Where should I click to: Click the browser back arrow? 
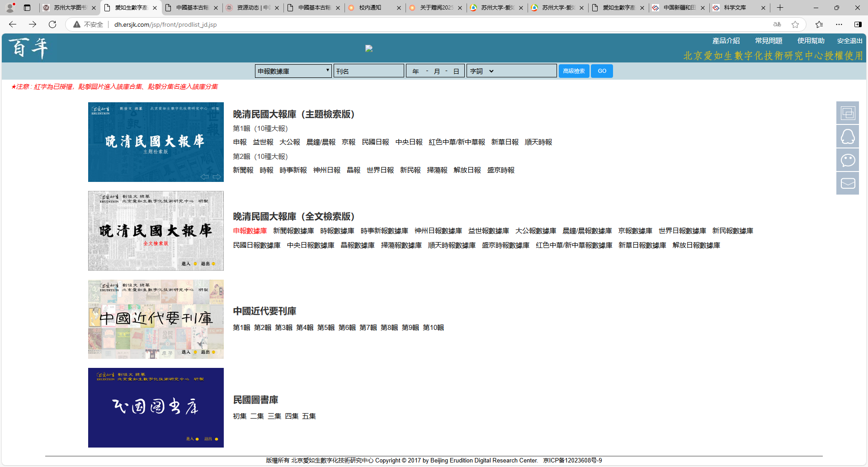pyautogui.click(x=13, y=24)
